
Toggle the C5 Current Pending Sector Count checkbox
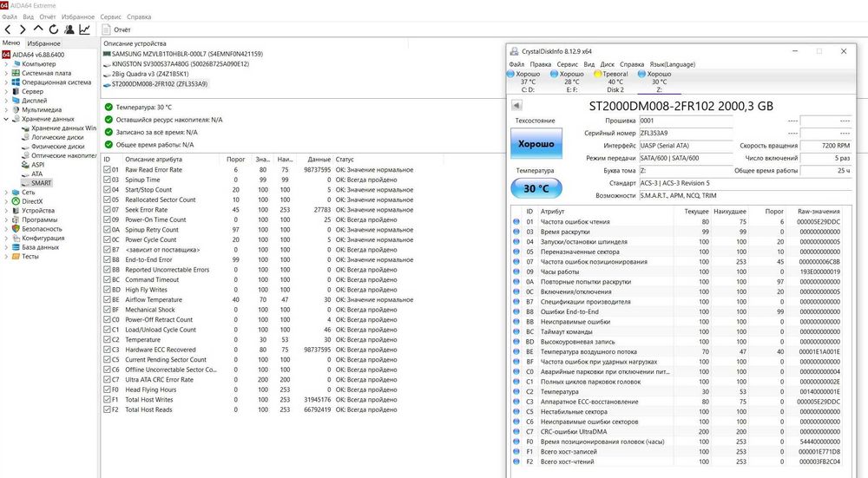coord(108,360)
